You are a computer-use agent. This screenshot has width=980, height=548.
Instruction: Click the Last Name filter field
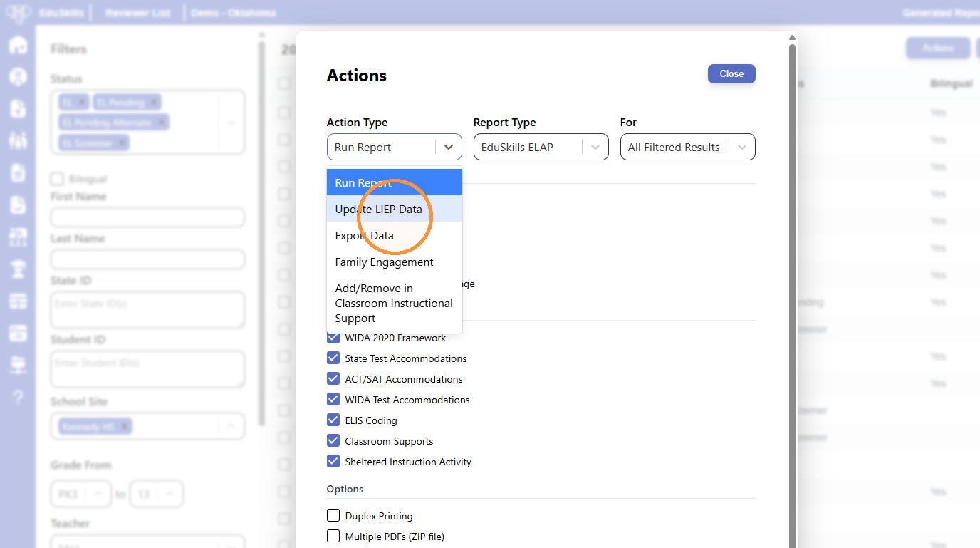click(148, 259)
